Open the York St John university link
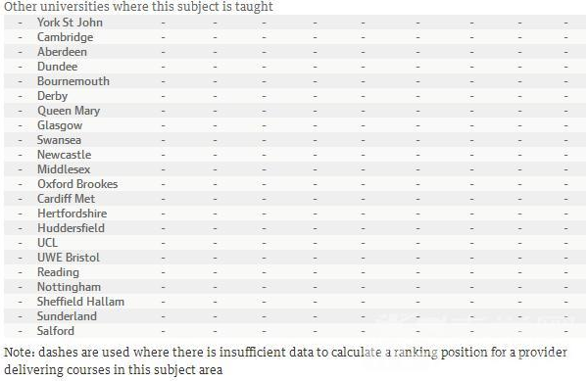This screenshot has width=588, height=381. tap(70, 23)
